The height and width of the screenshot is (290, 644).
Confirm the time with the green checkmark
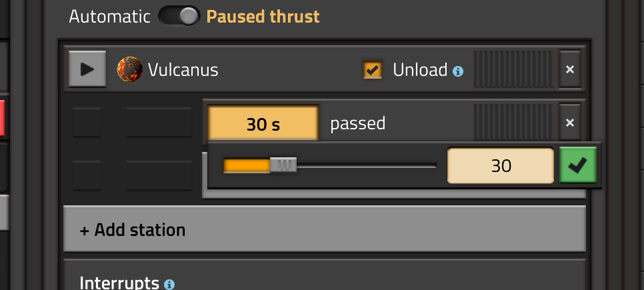[x=578, y=165]
